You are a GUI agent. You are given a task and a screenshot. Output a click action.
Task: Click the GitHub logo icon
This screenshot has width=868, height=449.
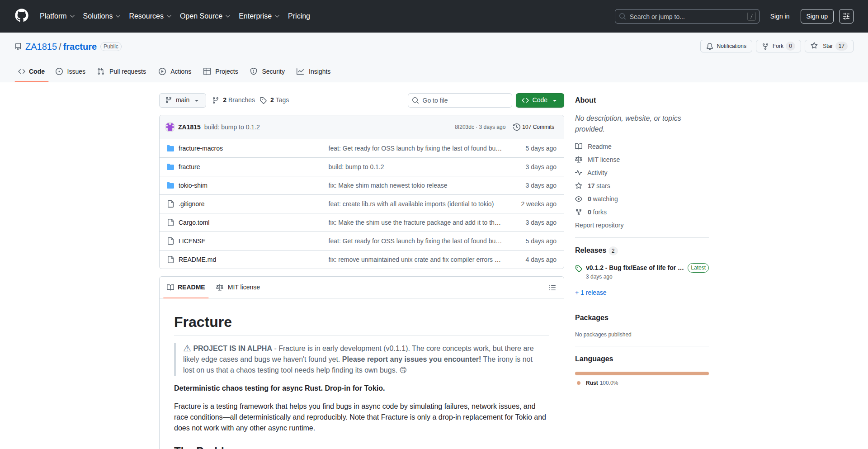point(22,16)
